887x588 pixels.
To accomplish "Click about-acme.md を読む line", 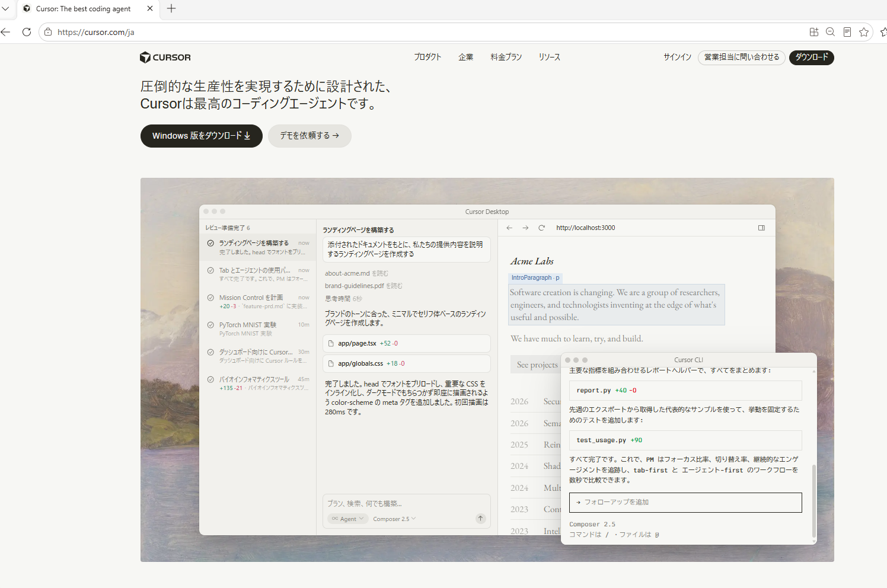I will 356,273.
